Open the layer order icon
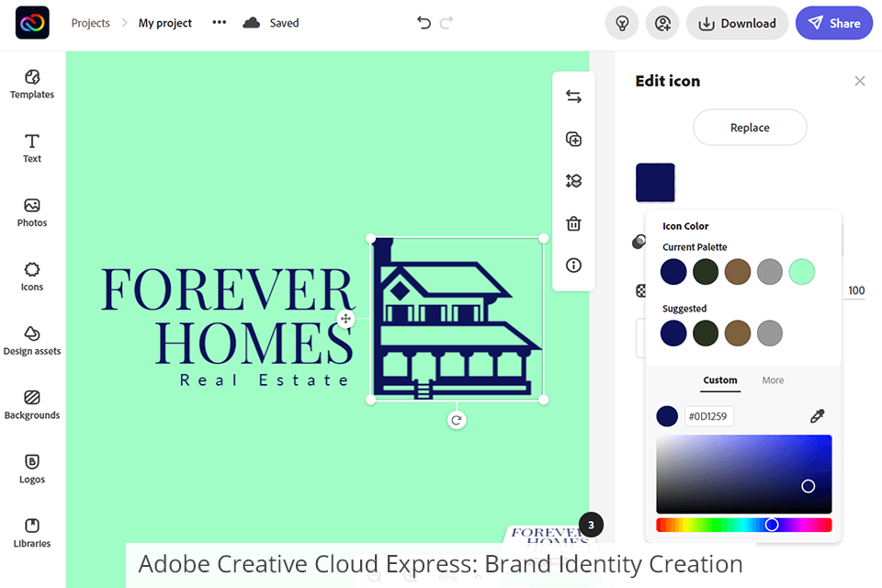Viewport: 882px width, 588px height. tap(573, 181)
